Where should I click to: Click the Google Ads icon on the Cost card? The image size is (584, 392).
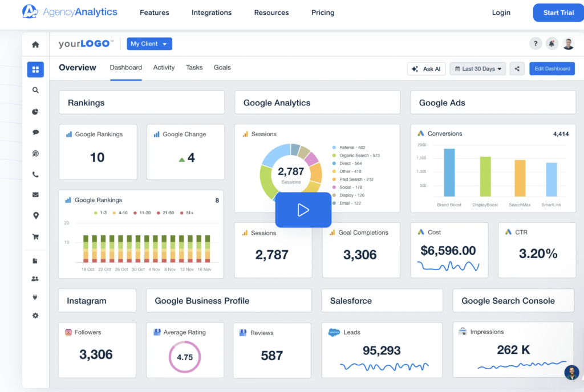click(421, 232)
